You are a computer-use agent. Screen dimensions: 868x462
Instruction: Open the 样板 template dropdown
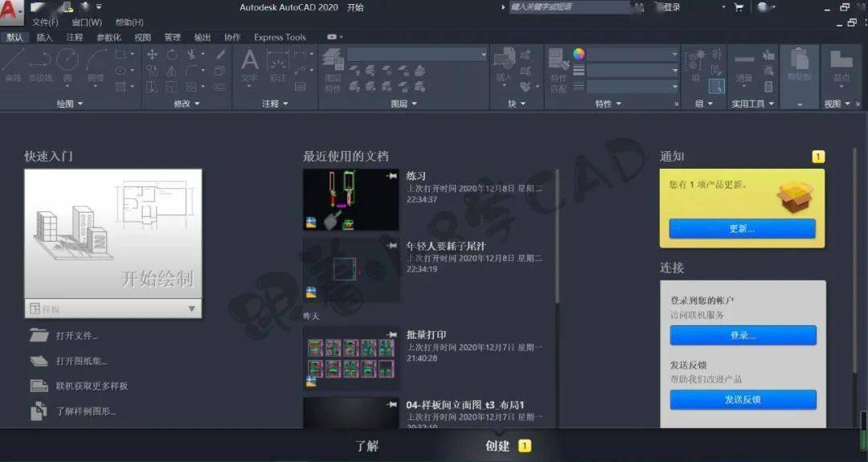(113, 309)
